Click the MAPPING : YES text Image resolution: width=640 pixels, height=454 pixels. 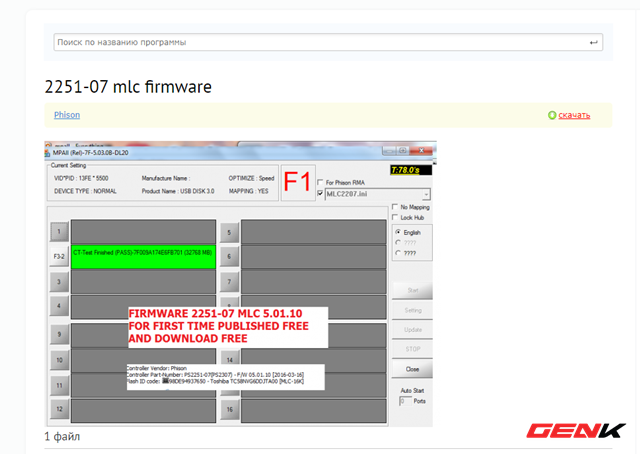click(249, 191)
